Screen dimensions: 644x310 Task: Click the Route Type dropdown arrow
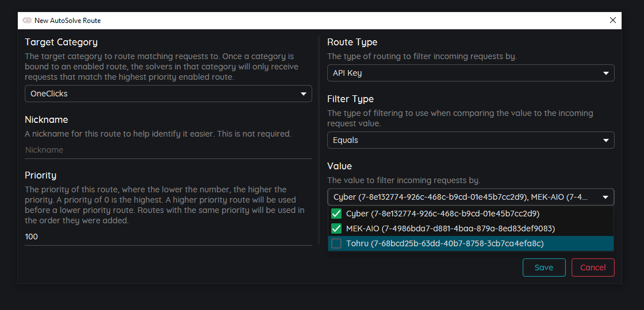[x=605, y=73]
